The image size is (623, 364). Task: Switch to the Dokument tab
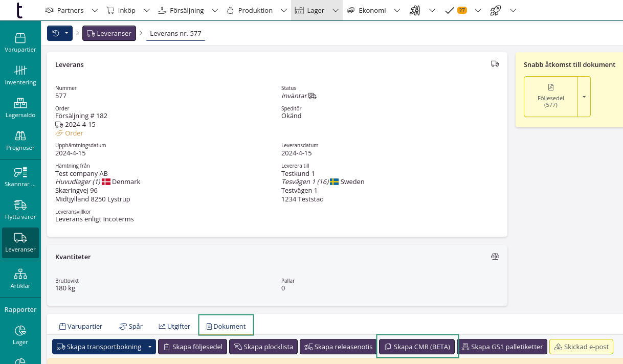point(226,326)
